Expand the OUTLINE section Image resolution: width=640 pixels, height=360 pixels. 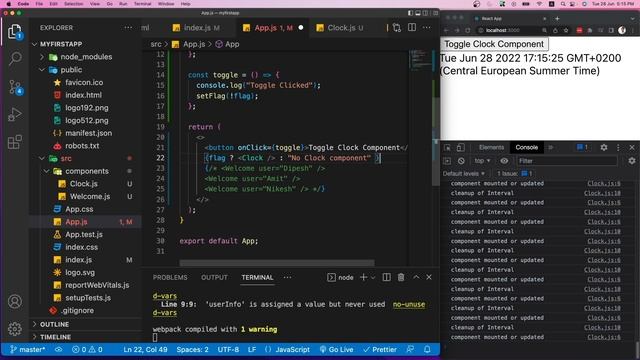coord(54,324)
